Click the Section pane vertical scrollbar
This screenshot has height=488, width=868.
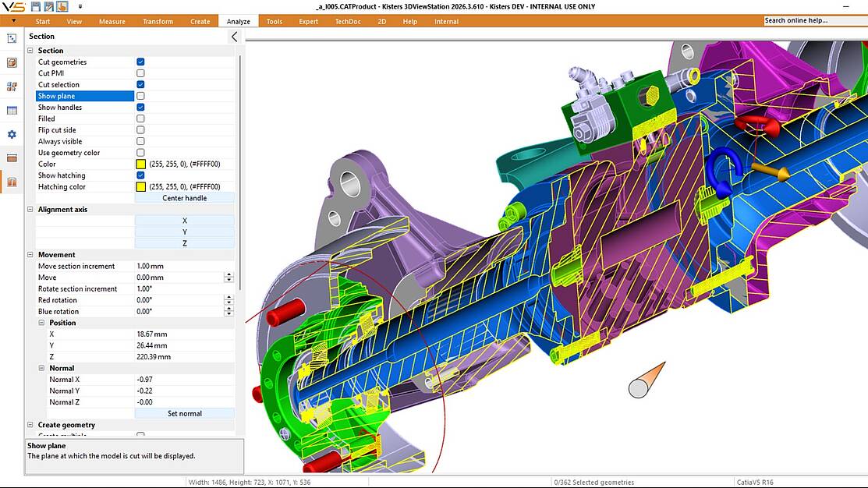pos(240,172)
